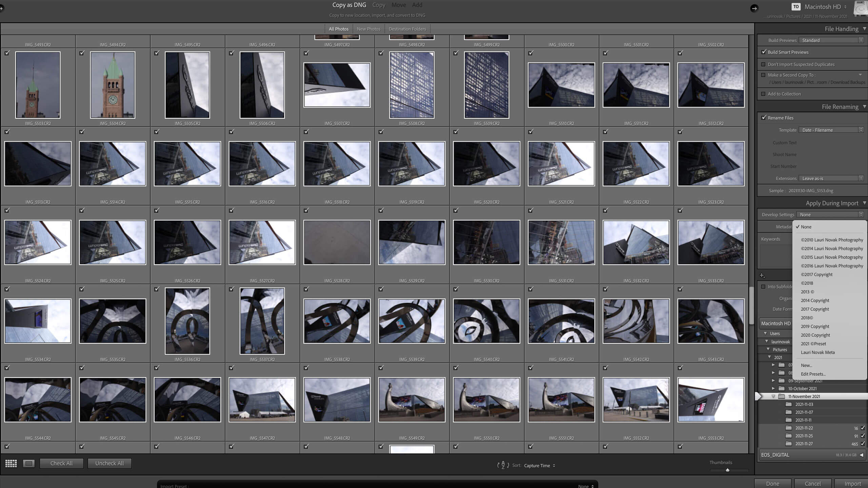Select Add import mode
Viewport: 868px width, 488px height.
417,5
